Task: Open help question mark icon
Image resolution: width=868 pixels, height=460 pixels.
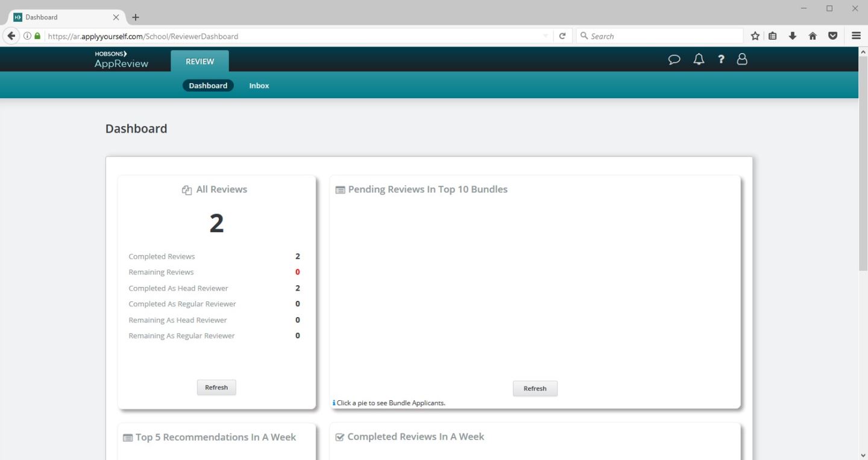Action: [x=721, y=59]
